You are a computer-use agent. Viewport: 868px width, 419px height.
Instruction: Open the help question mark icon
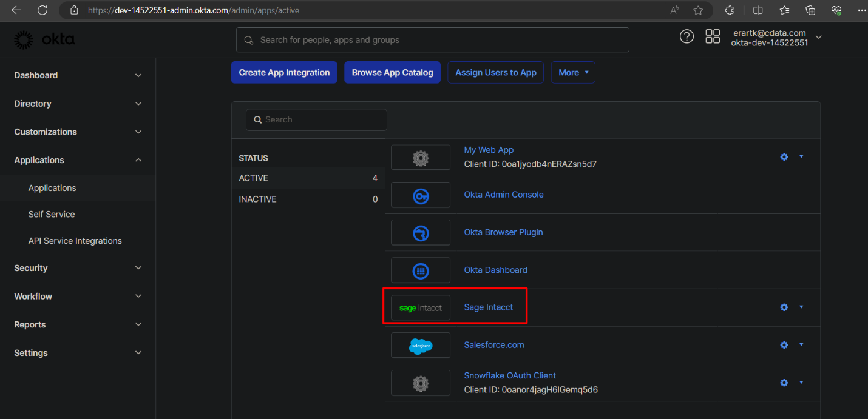(687, 36)
